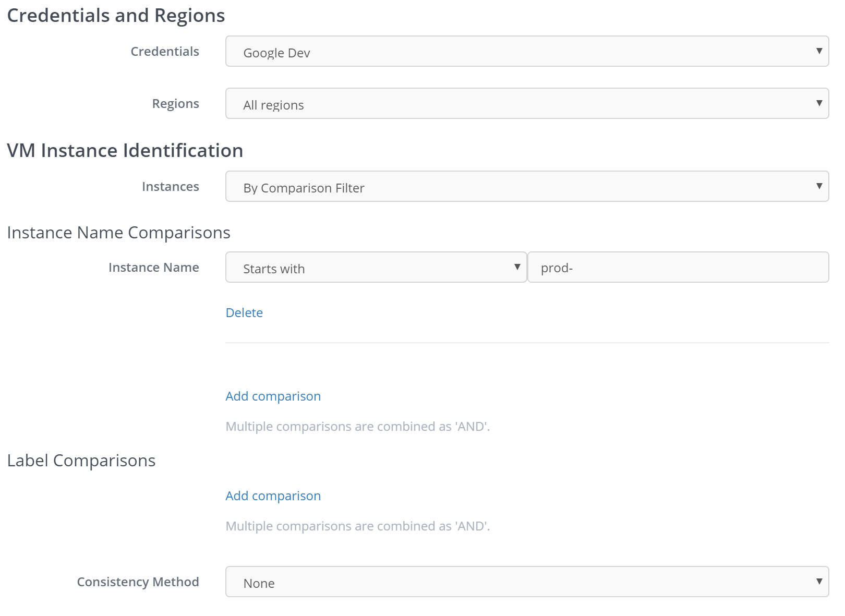The image size is (845, 616).
Task: Expand the Regions dropdown set to All regions
Action: click(x=527, y=104)
